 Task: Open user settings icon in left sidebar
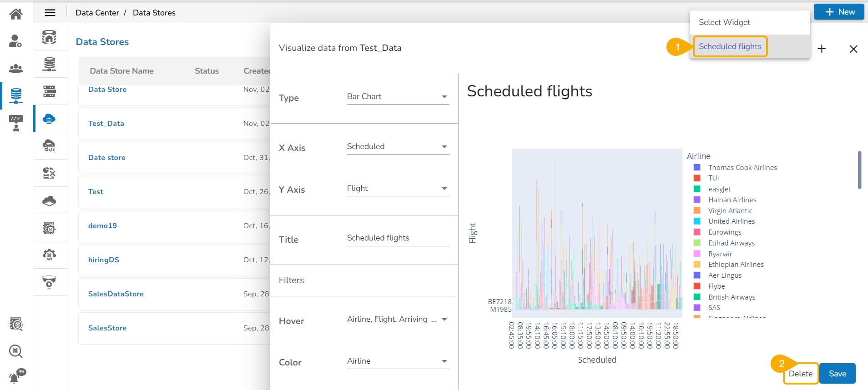point(16,41)
